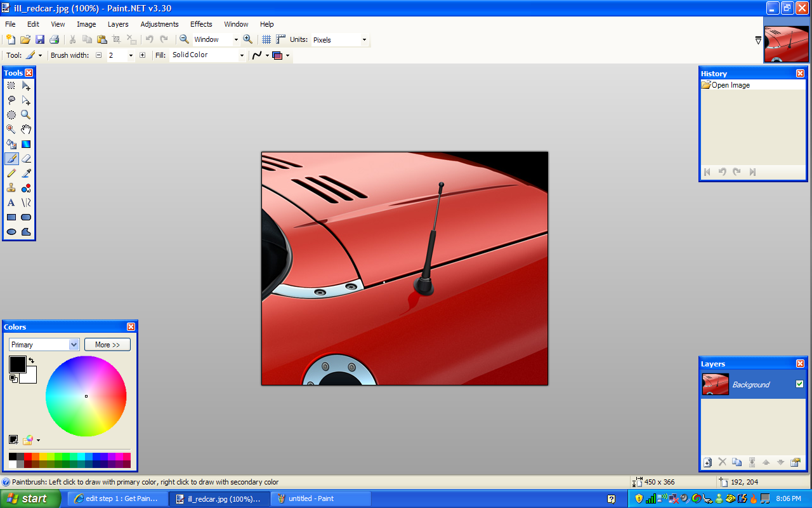Select the Magic Wand tool
812x508 pixels.
pos(11,130)
